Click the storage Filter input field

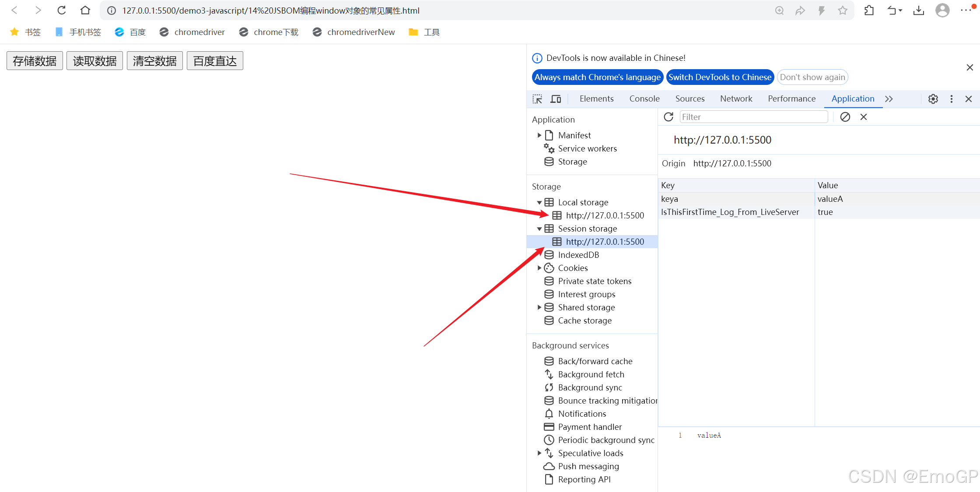pos(753,117)
